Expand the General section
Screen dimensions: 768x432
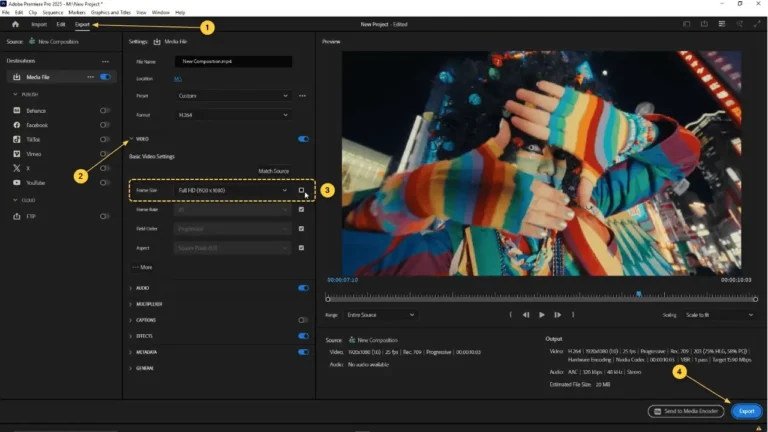(x=131, y=368)
